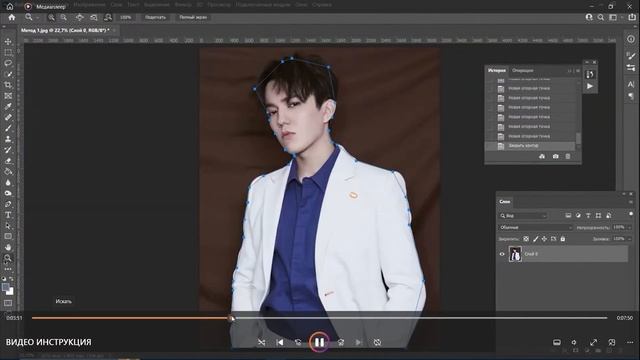Select the Frame tool
The image size is (640, 360).
tap(8, 96)
